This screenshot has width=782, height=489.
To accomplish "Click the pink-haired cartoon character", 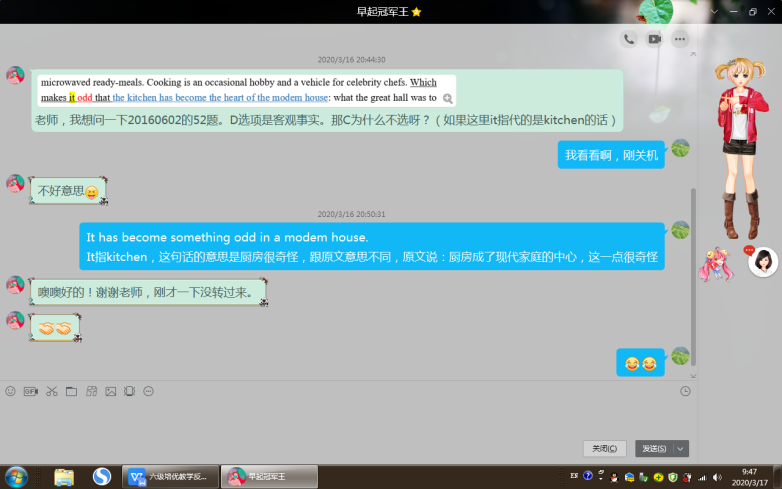I will click(x=717, y=264).
